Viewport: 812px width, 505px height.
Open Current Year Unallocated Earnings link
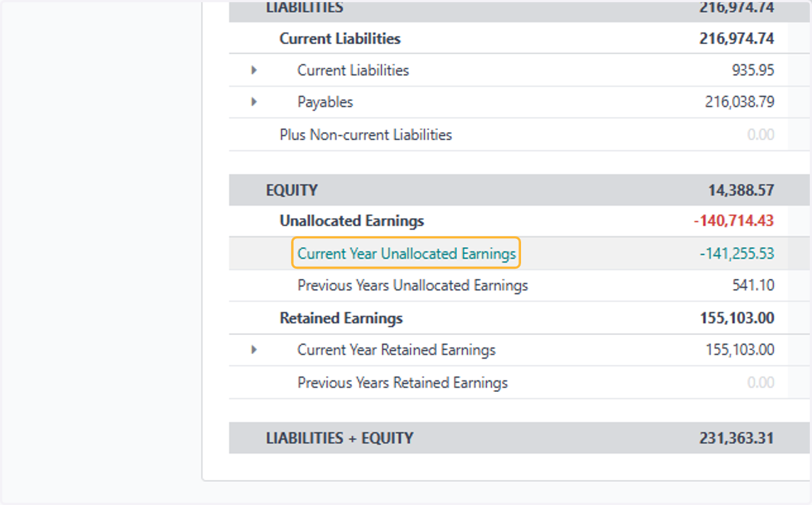click(x=407, y=254)
